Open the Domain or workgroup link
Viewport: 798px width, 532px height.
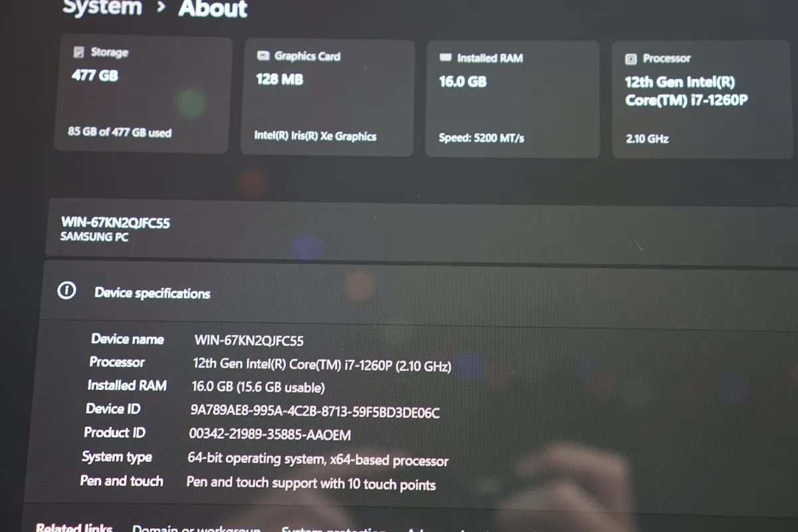(x=196, y=529)
